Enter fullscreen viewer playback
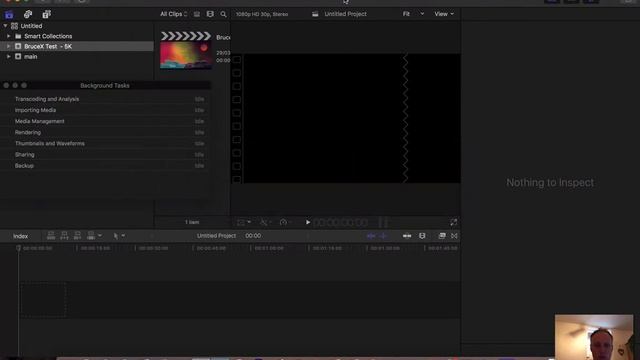This screenshot has height=360, width=640. pos(453,222)
